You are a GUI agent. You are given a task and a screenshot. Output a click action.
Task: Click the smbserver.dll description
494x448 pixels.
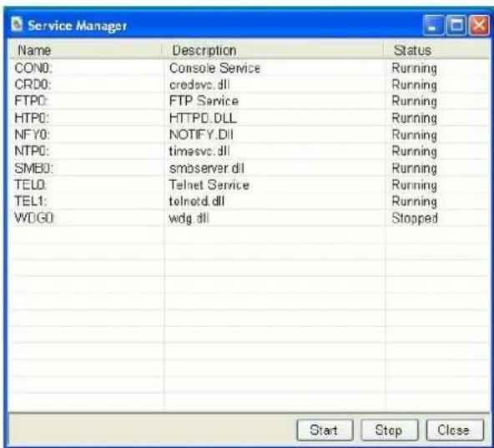[x=207, y=169]
